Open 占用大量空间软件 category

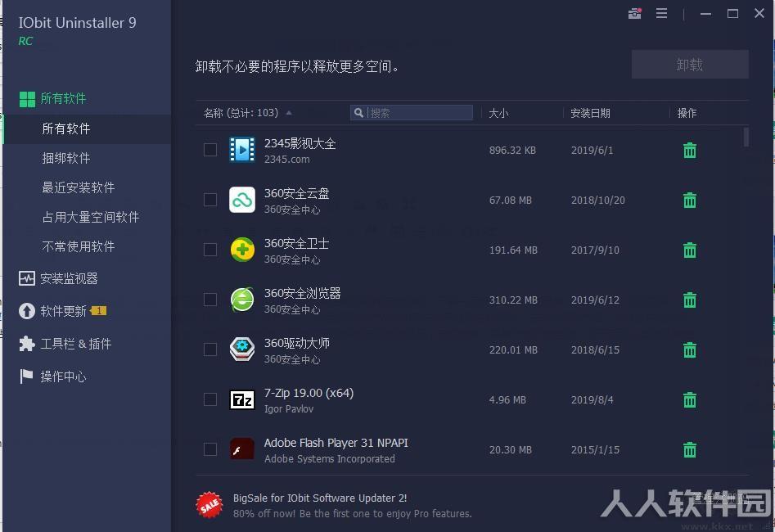tap(91, 217)
